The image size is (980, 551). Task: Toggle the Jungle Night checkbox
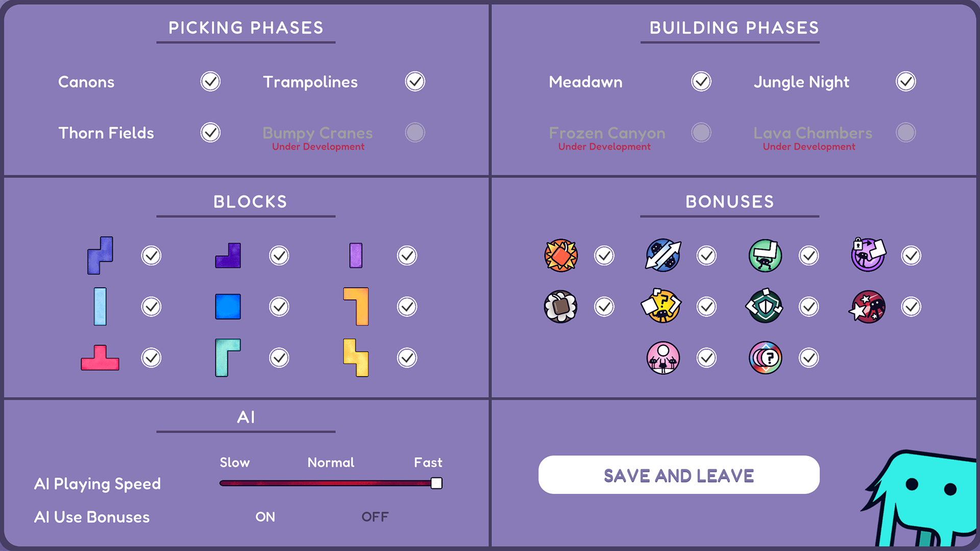(x=906, y=82)
